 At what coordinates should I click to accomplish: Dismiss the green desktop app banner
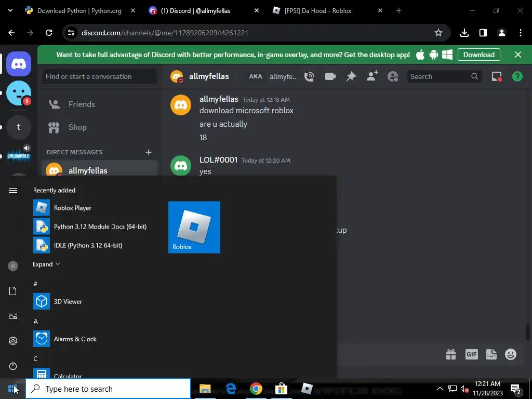click(x=518, y=55)
